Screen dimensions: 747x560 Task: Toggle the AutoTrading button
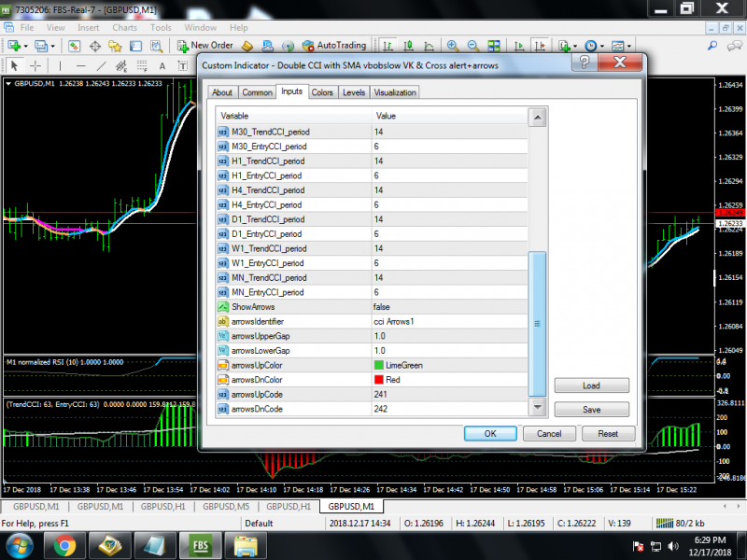[334, 46]
